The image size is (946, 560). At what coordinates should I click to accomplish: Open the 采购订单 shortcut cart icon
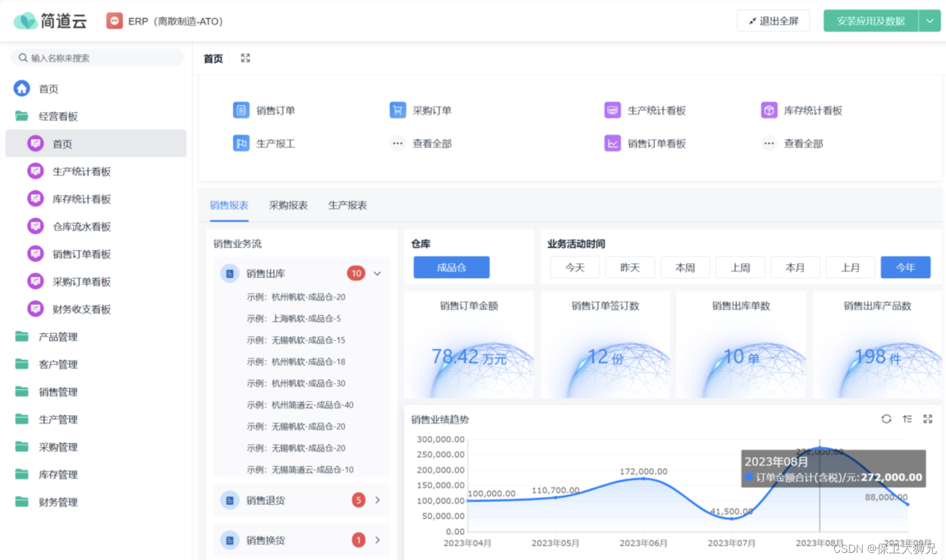(x=398, y=110)
